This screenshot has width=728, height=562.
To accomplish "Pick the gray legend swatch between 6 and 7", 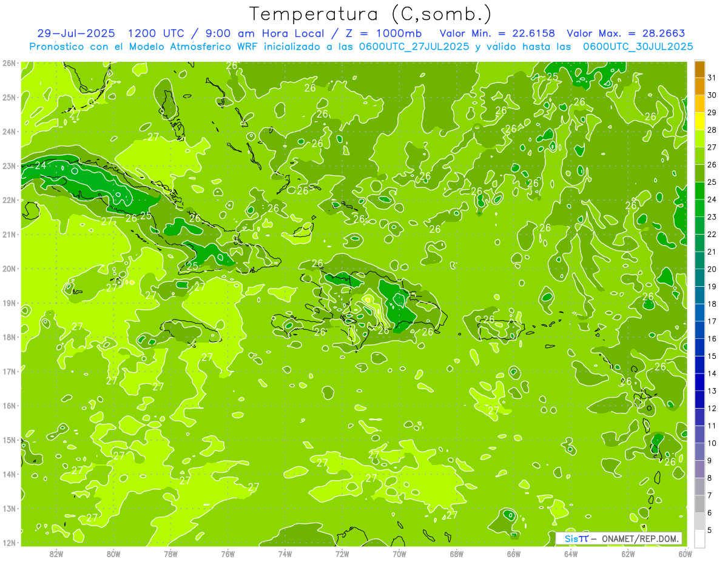I will point(699,504).
